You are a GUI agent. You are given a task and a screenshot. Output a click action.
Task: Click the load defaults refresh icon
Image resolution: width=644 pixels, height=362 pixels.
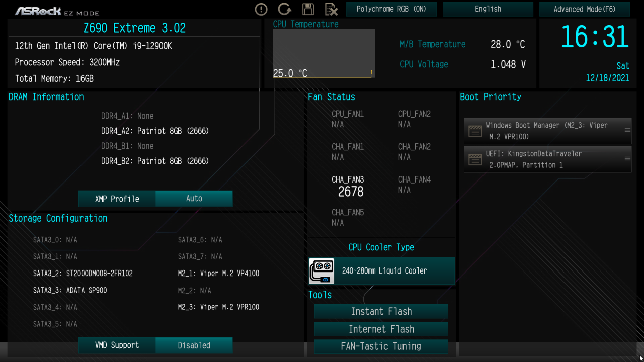285,9
